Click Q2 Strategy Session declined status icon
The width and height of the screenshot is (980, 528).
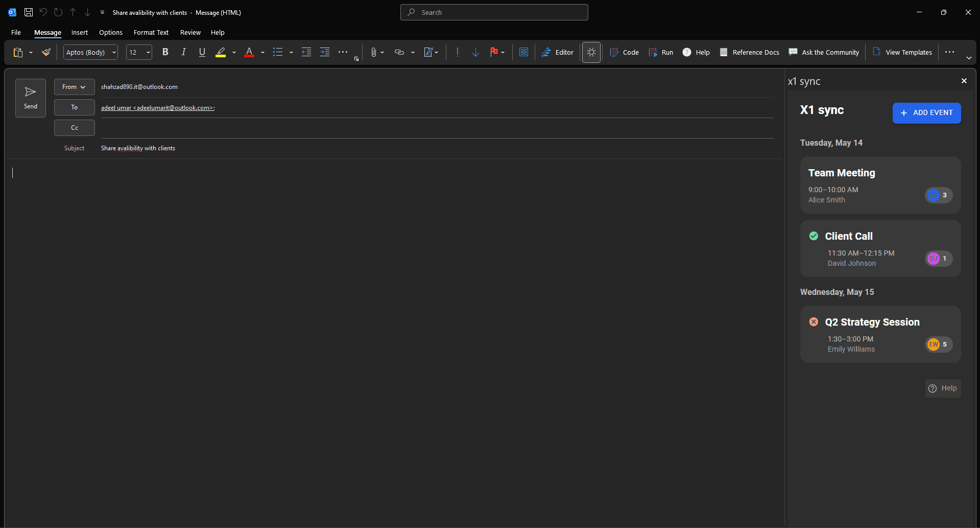[814, 322]
